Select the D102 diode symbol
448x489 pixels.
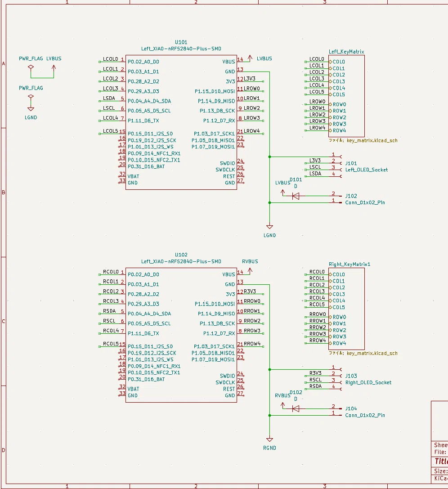[296, 408]
